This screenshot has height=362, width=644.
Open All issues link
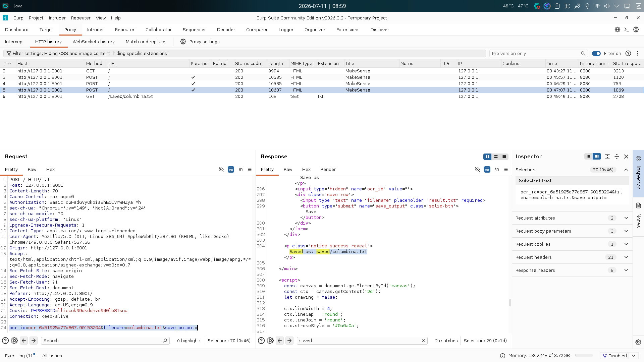(52, 356)
